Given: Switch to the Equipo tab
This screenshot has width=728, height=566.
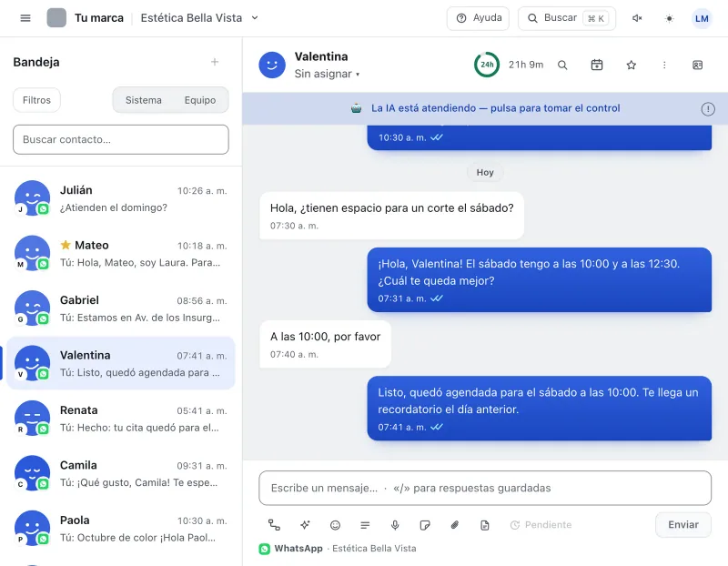Looking at the screenshot, I should 200,100.
